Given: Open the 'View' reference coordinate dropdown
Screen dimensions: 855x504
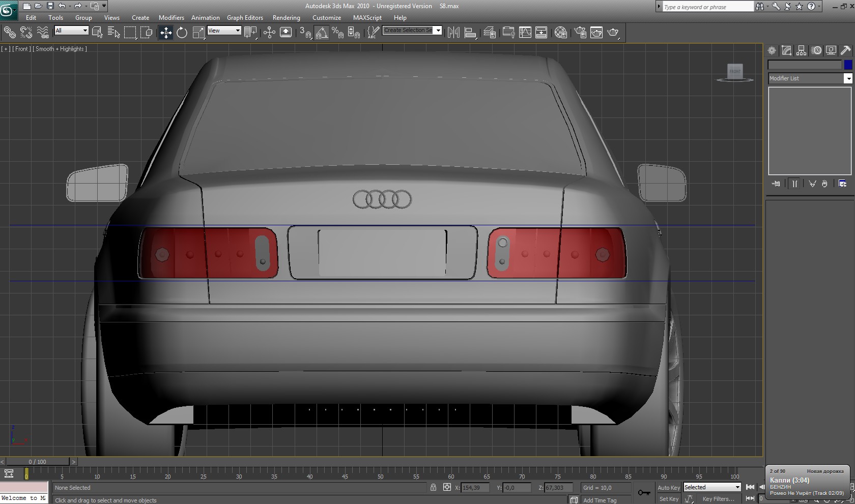Looking at the screenshot, I should (224, 31).
